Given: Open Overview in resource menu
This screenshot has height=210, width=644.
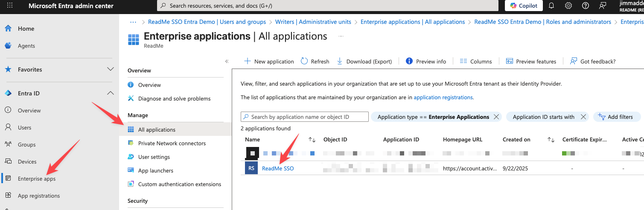Looking at the screenshot, I should pyautogui.click(x=149, y=85).
